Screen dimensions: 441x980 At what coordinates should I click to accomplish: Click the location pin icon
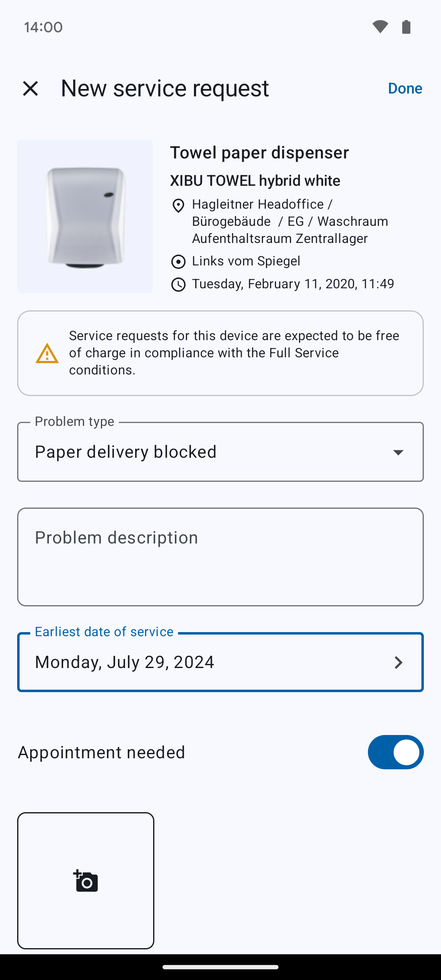(178, 205)
